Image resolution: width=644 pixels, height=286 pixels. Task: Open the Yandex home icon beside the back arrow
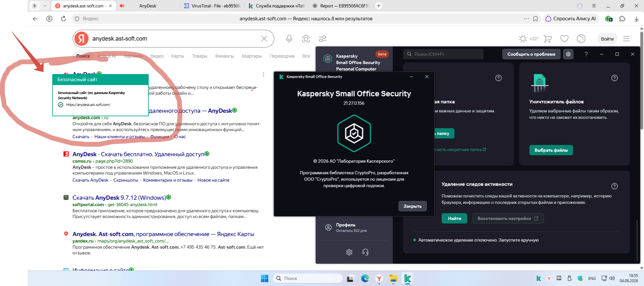pyautogui.click(x=49, y=19)
